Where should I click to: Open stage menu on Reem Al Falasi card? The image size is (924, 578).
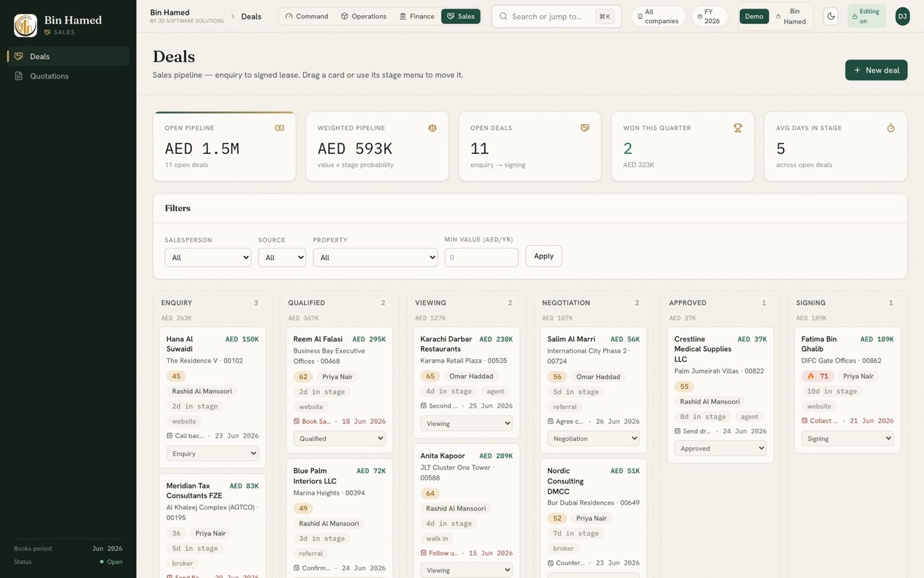(339, 439)
